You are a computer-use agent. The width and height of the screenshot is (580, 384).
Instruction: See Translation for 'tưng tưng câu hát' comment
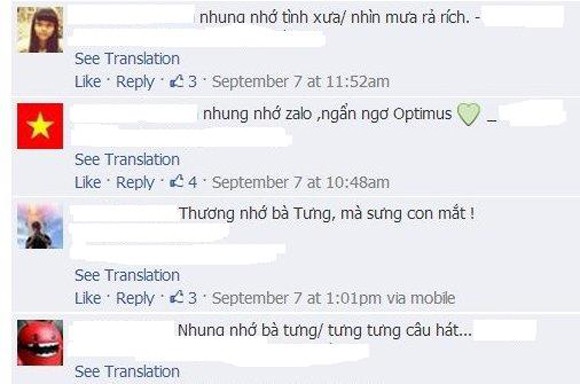click(127, 371)
